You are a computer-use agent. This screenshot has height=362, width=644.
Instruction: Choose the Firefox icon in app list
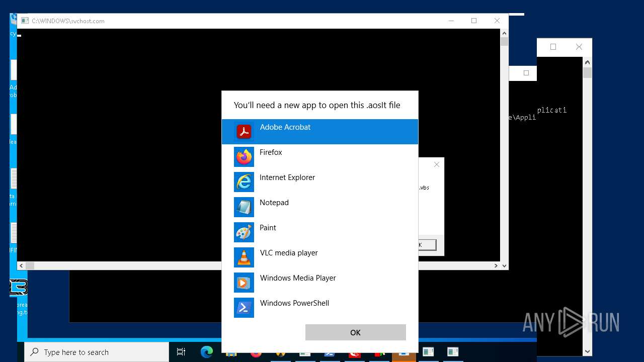[x=244, y=157]
